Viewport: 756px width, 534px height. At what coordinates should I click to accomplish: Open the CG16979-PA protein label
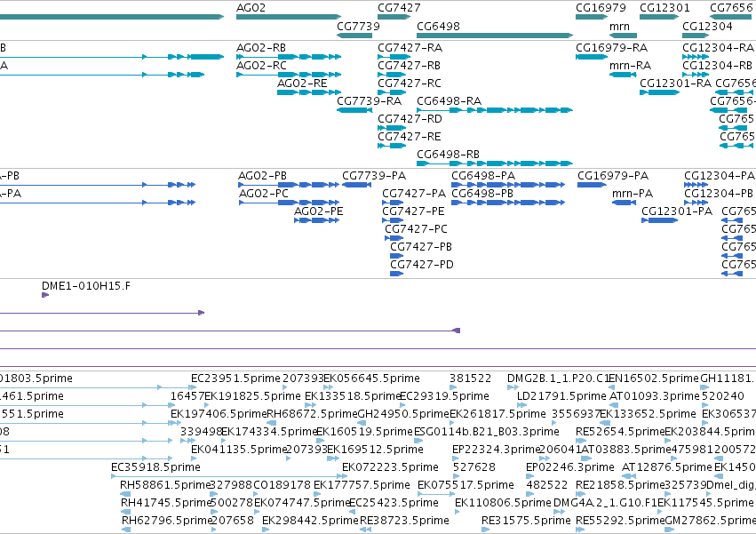click(x=613, y=176)
